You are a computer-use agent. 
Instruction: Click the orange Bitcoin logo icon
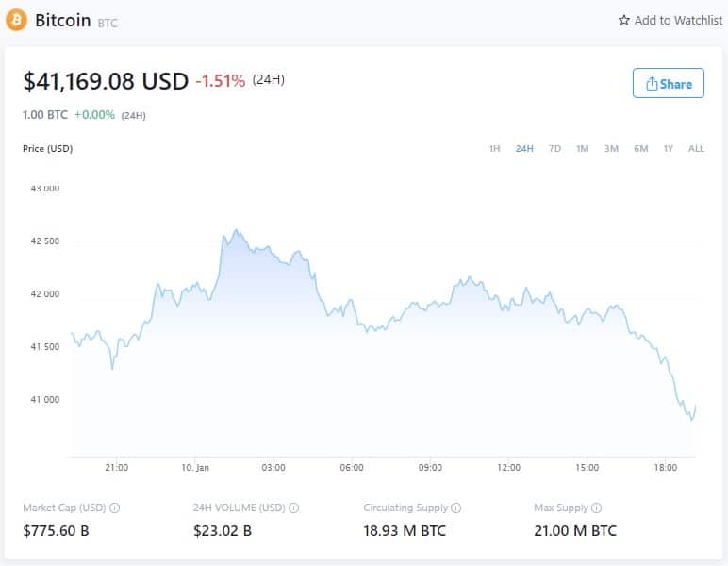[16, 20]
